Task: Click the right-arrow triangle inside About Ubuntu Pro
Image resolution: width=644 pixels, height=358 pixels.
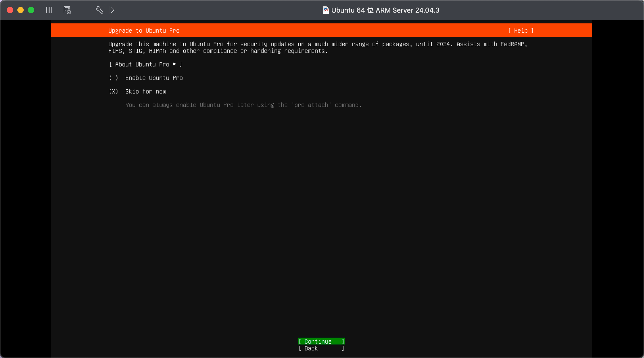Action: click(174, 64)
